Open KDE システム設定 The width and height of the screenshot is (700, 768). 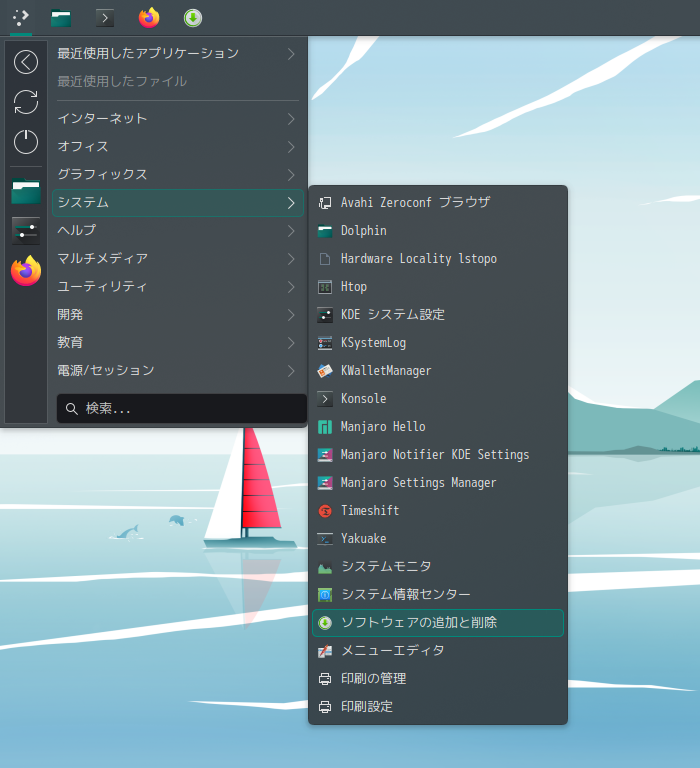pyautogui.click(x=438, y=314)
